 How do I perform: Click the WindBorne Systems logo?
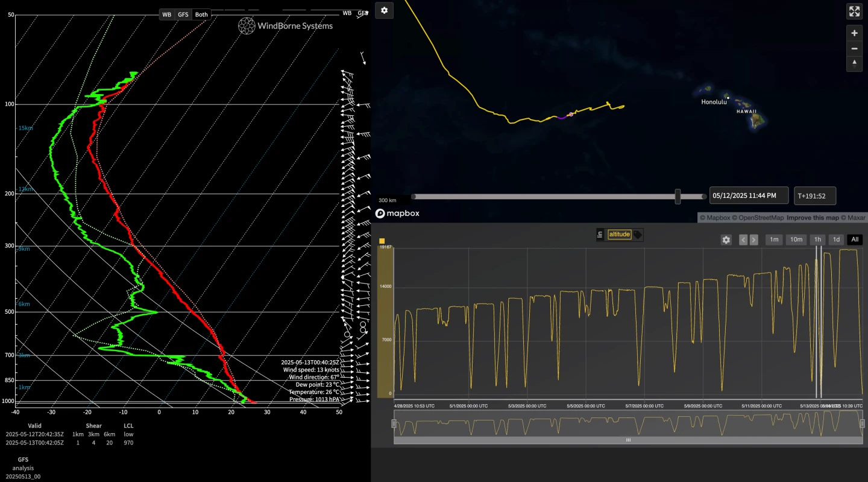[x=285, y=25]
